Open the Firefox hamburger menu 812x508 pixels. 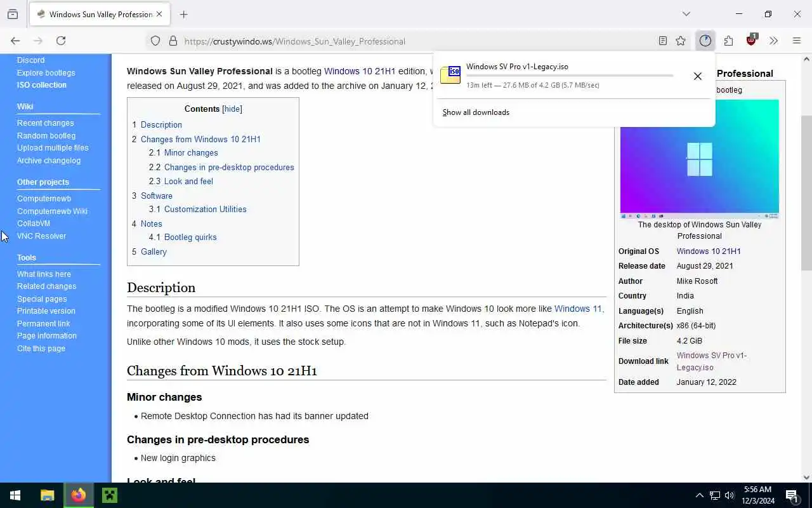click(x=797, y=41)
